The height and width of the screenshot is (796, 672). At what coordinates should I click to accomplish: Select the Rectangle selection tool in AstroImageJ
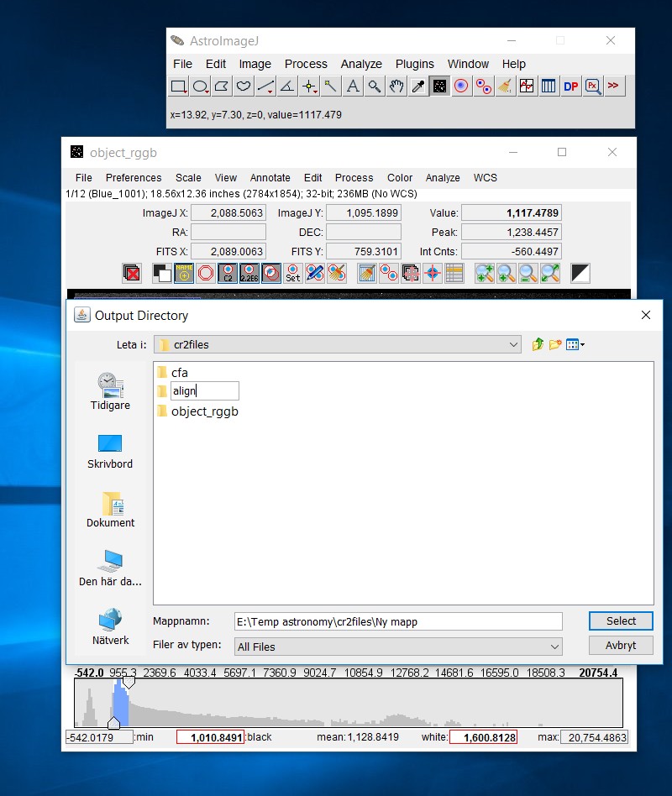pyautogui.click(x=178, y=86)
